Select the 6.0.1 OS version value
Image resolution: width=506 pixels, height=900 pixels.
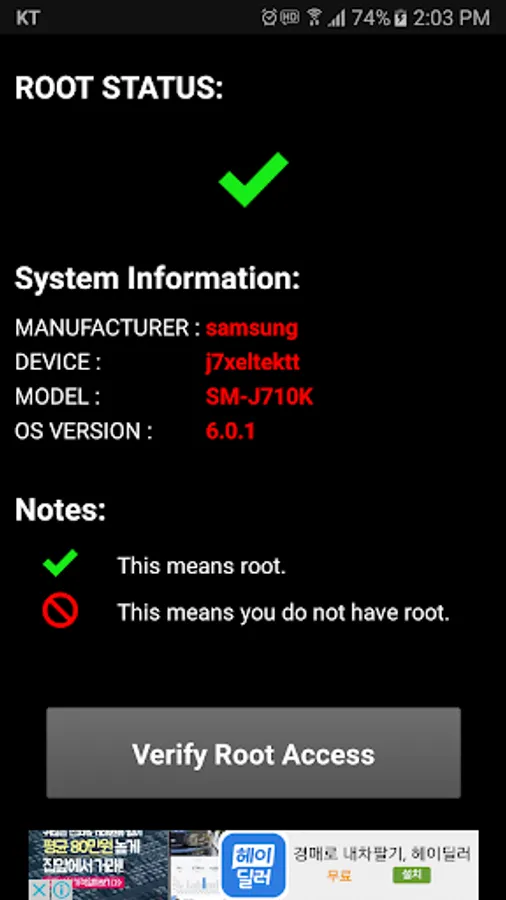point(230,430)
